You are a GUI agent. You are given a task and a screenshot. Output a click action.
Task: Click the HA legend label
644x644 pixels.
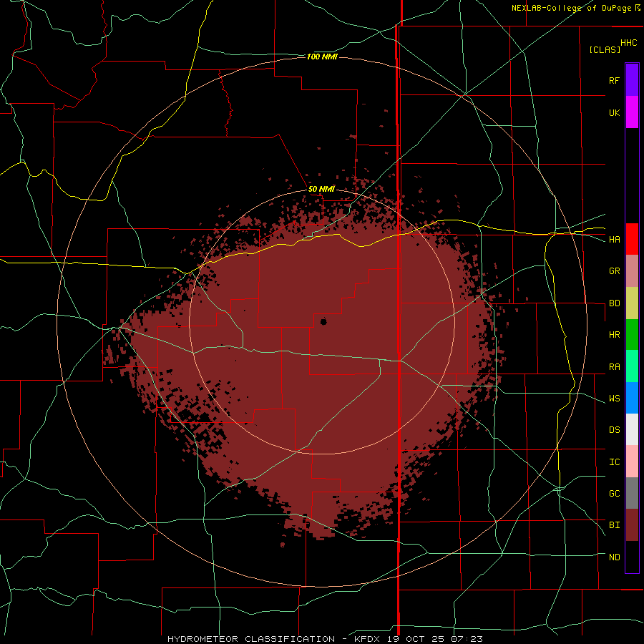(614, 240)
